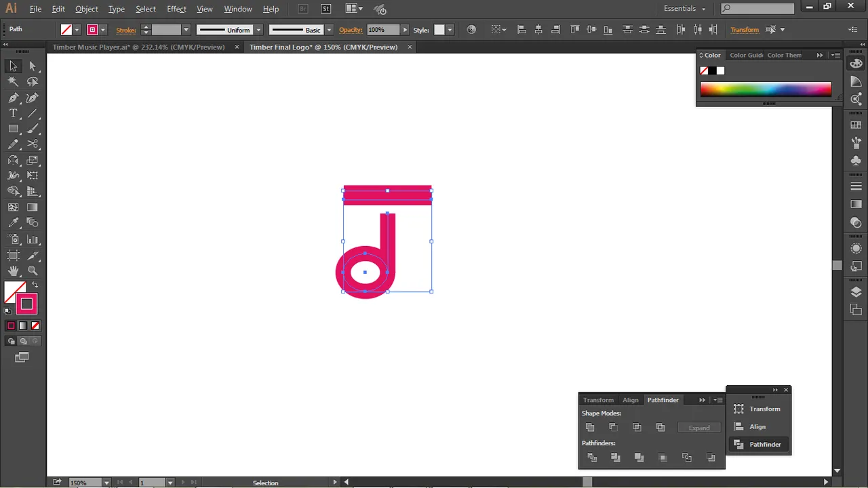Switch to Timber Music Player.ai tab

(x=138, y=47)
